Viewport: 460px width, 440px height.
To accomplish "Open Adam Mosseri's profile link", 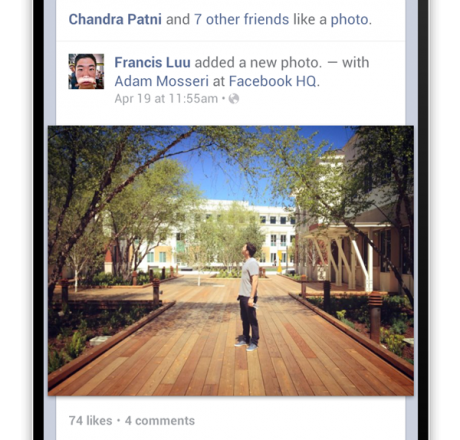I will [162, 81].
